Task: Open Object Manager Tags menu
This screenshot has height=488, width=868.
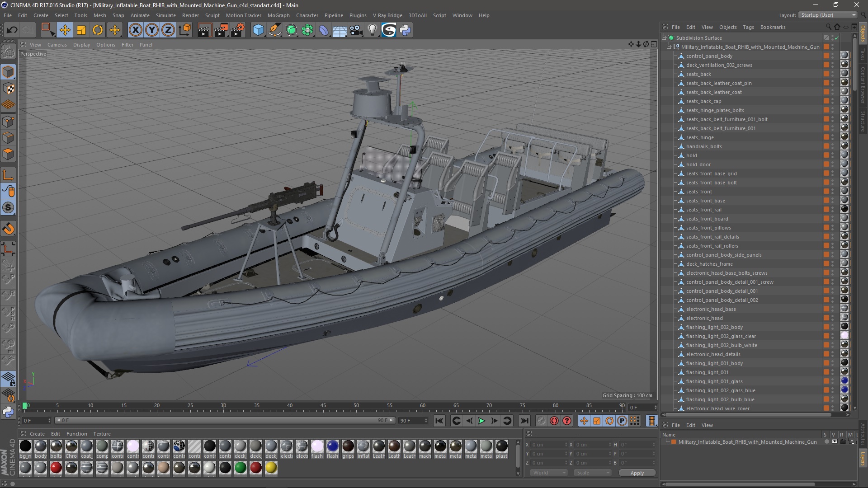Action: coord(748,27)
